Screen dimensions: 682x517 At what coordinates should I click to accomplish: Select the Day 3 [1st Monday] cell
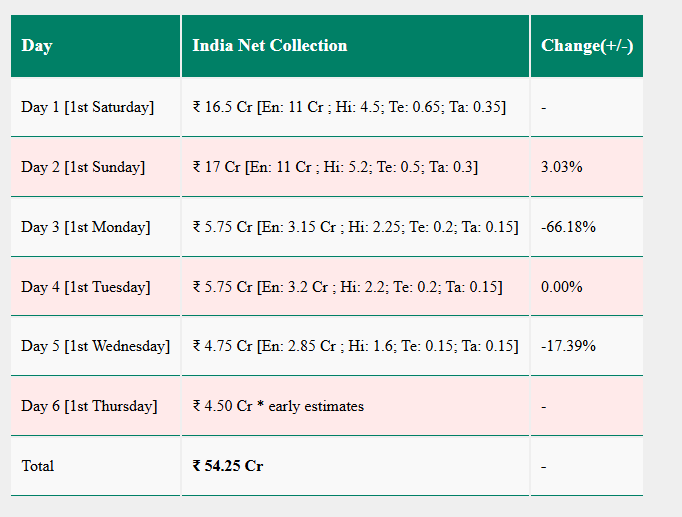point(95,227)
